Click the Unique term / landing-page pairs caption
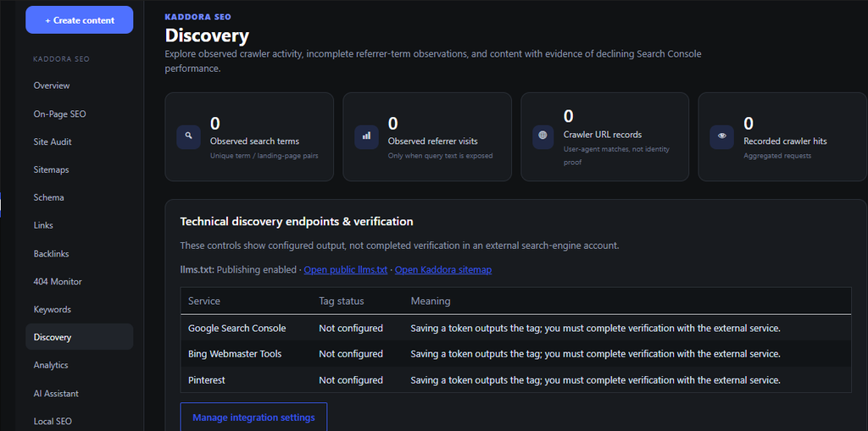868x431 pixels. pos(264,156)
